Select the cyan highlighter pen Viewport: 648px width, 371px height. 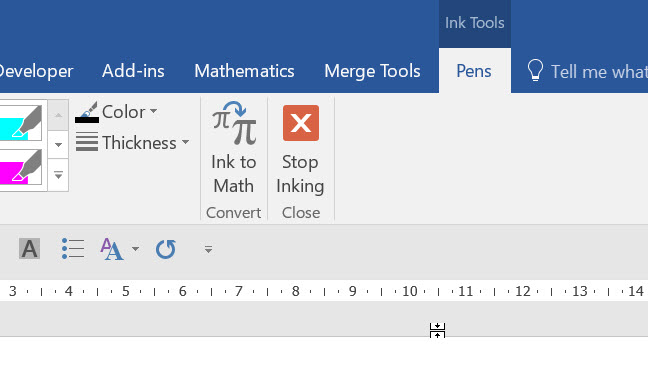tap(21, 121)
